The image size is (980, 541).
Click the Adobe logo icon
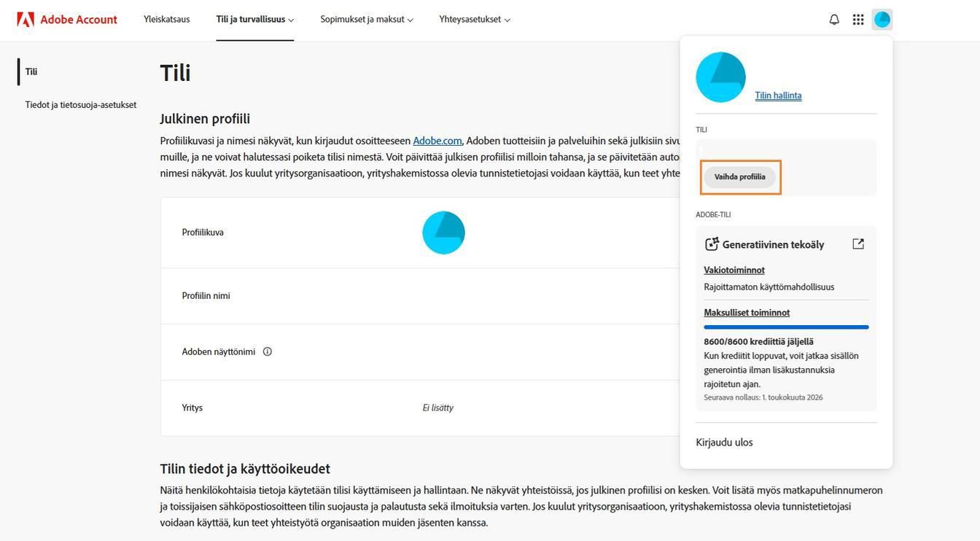click(x=26, y=19)
